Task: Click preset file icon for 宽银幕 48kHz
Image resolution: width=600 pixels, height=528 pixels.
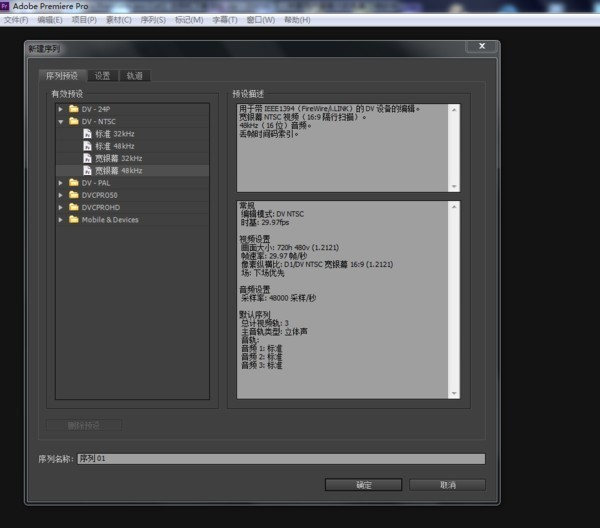Action: tap(88, 170)
